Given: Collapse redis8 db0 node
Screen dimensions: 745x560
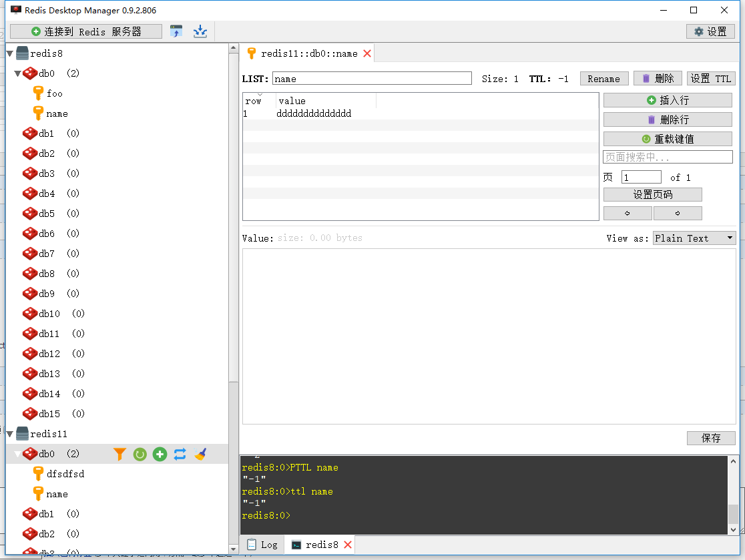Looking at the screenshot, I should coord(17,73).
